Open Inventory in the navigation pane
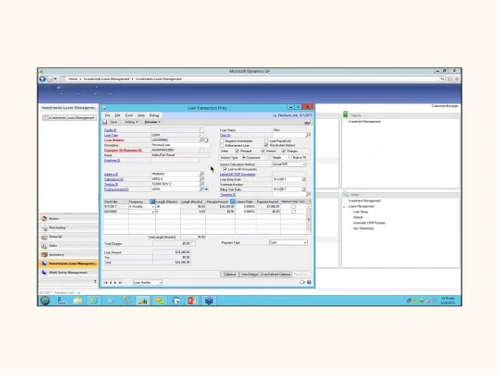The width and height of the screenshot is (500, 375). (x=68, y=255)
